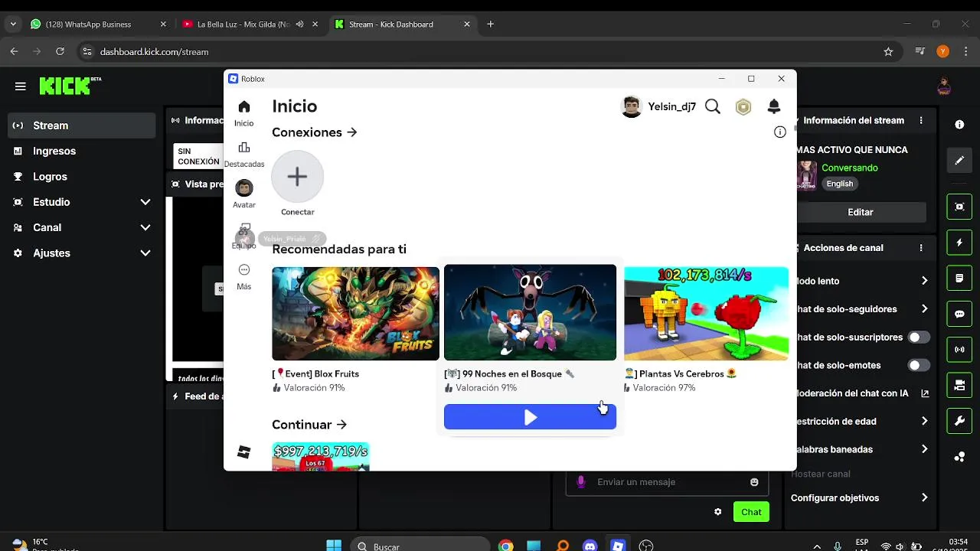Image resolution: width=980 pixels, height=551 pixels.
Task: Toggle the lightning bolt panel icon
Action: pyautogui.click(x=959, y=243)
